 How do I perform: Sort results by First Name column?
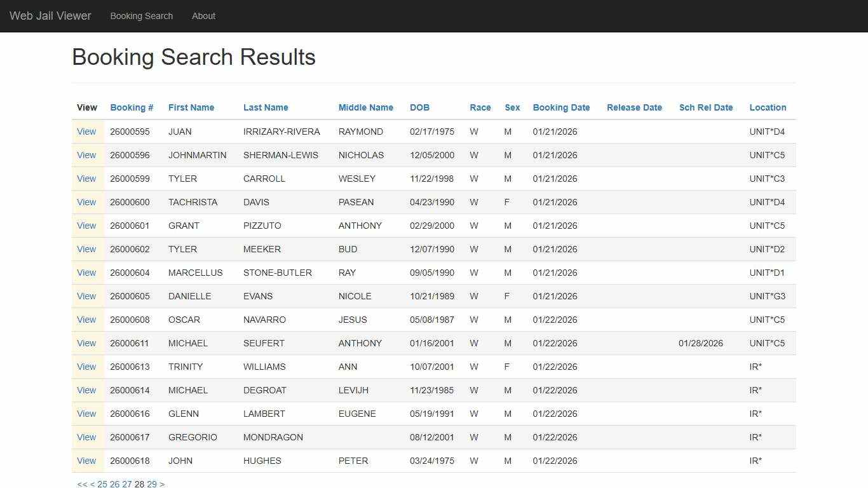(x=191, y=107)
